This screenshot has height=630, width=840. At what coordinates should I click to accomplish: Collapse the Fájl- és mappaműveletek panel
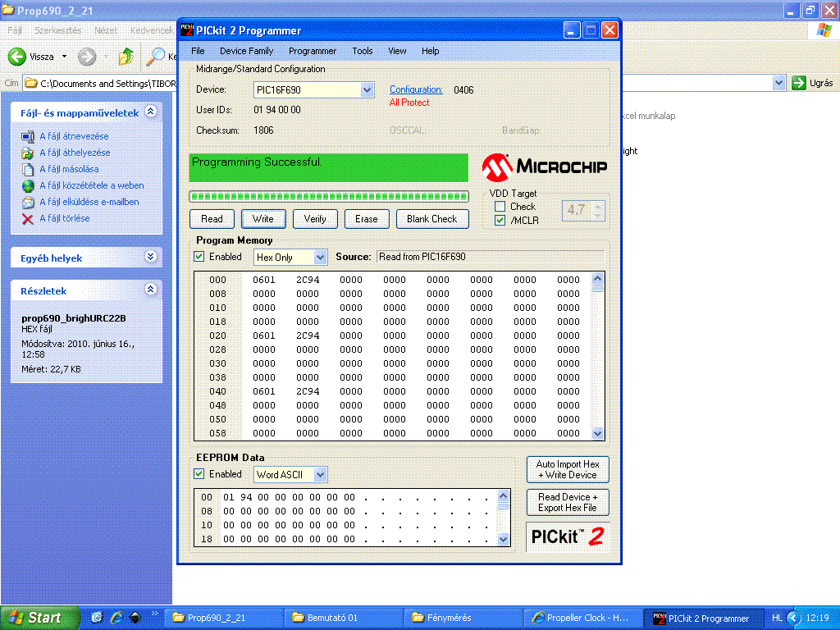pyautogui.click(x=151, y=112)
